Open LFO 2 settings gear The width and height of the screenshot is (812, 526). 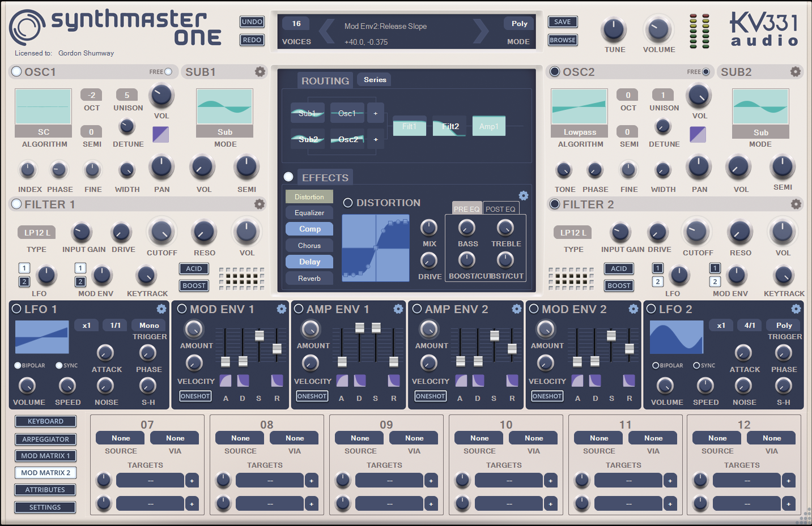tap(796, 309)
